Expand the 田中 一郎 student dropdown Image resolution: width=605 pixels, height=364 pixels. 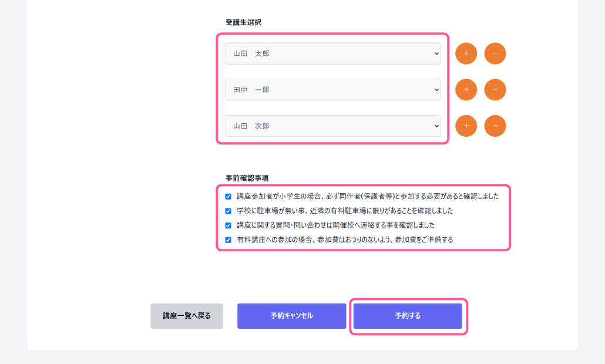point(332,90)
